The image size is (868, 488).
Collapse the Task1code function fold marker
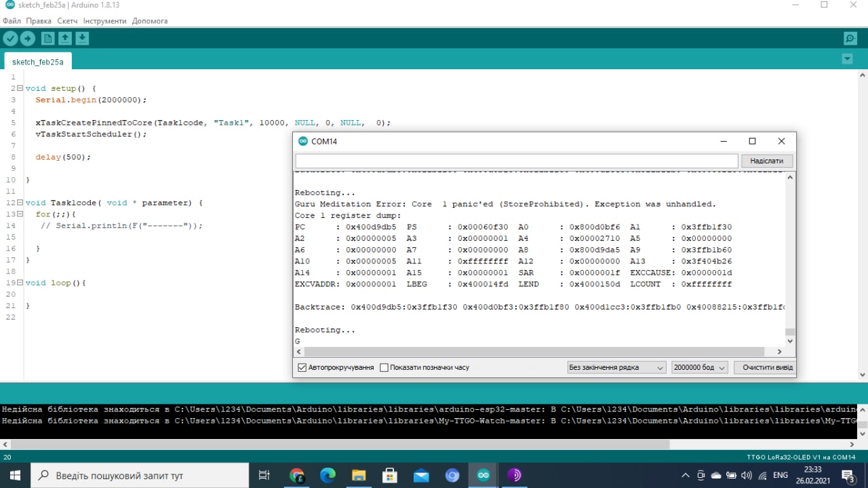20,202
